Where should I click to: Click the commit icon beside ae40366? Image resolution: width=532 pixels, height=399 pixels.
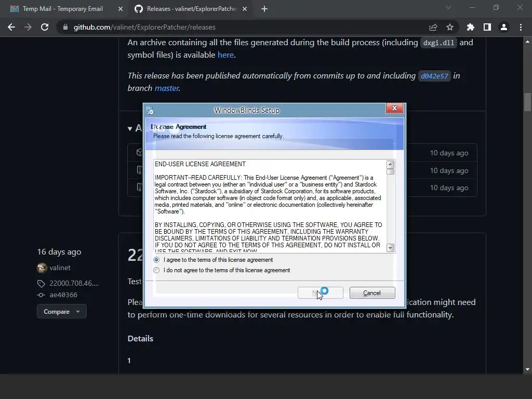[x=41, y=295]
